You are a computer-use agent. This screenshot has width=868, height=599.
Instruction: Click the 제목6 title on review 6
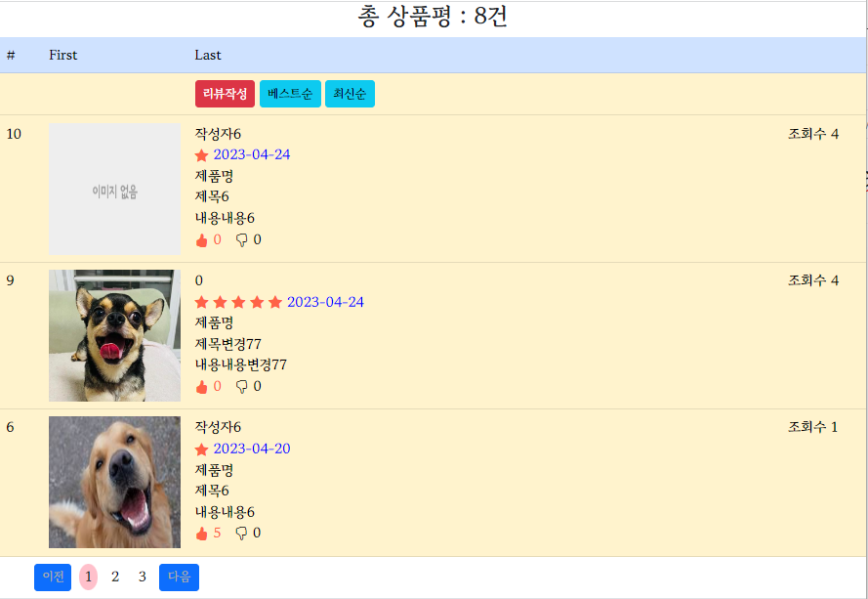pyautogui.click(x=212, y=491)
